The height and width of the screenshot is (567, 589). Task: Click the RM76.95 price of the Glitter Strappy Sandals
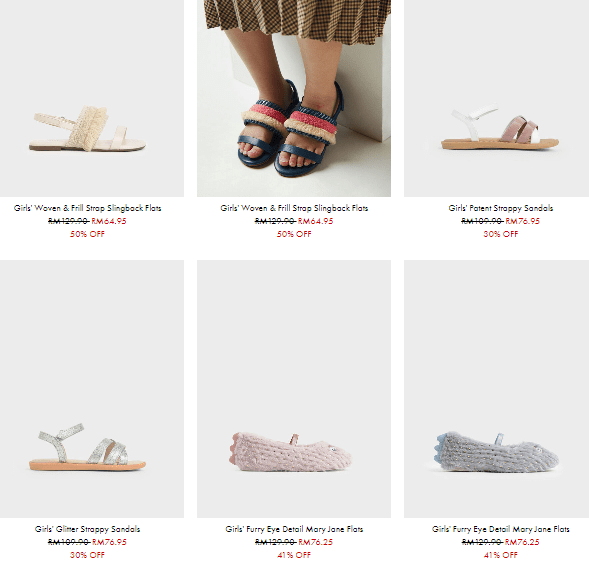109,542
